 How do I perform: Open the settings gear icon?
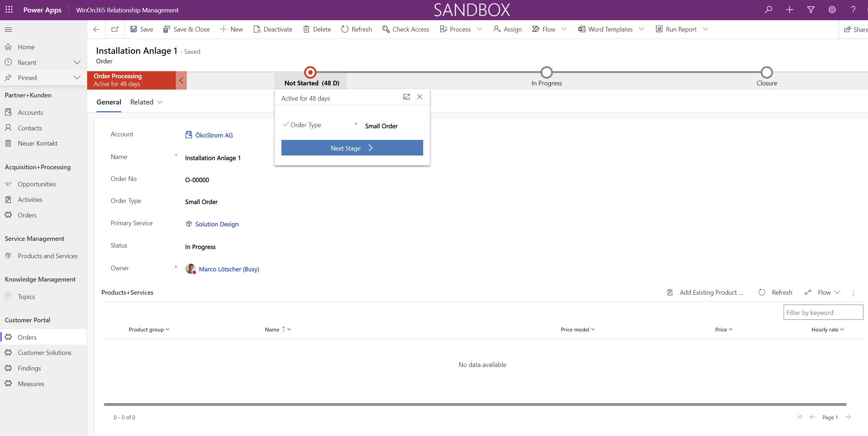(x=832, y=10)
